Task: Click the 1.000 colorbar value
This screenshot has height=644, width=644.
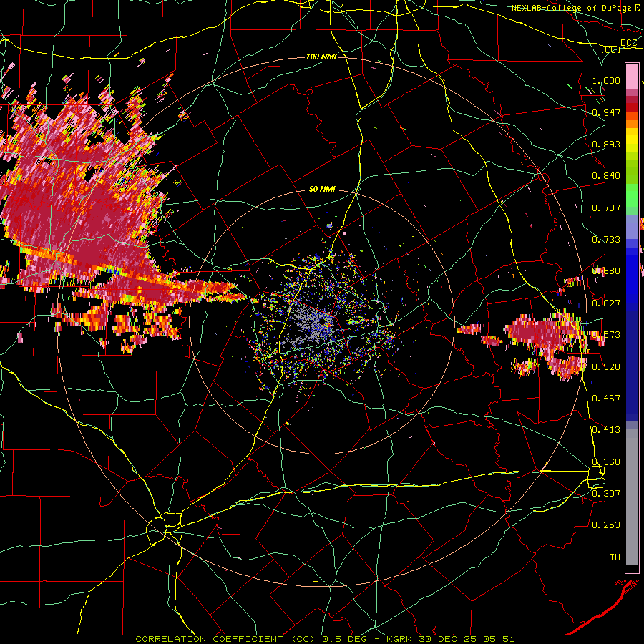Action: [x=606, y=80]
